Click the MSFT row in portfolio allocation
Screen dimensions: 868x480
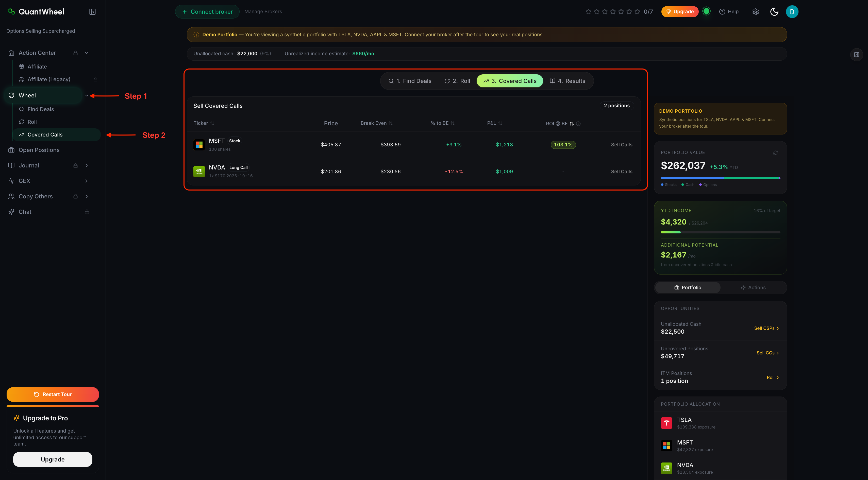(720, 446)
